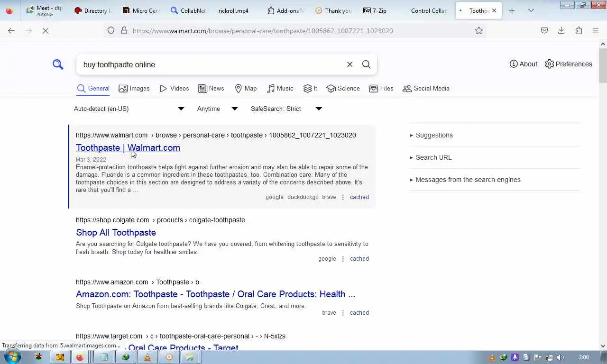The image size is (607, 364).
Task: Switch to the News category
Action: coord(211,89)
